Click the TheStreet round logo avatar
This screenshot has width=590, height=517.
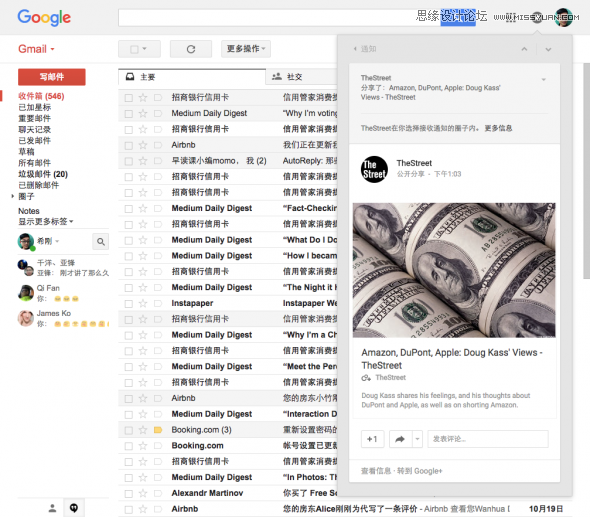(374, 169)
